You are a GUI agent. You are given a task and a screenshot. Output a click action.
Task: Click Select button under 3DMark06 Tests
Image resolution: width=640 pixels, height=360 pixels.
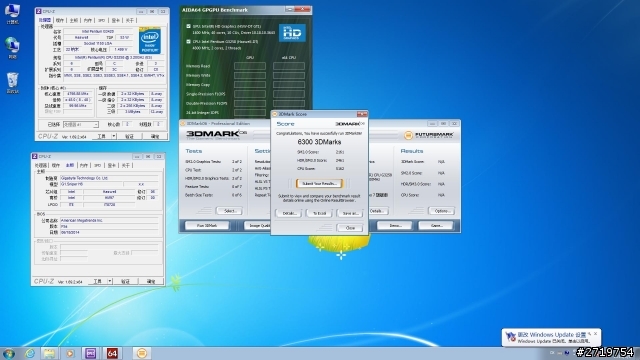click(x=230, y=211)
